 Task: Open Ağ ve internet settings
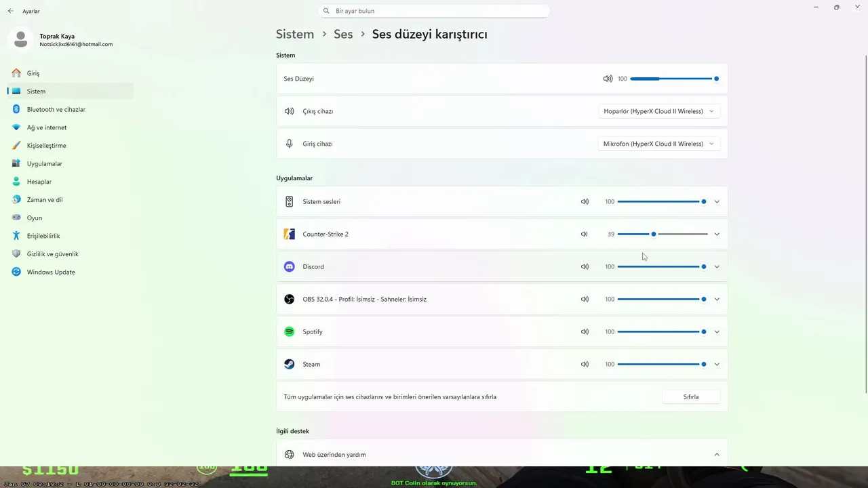pos(71,127)
